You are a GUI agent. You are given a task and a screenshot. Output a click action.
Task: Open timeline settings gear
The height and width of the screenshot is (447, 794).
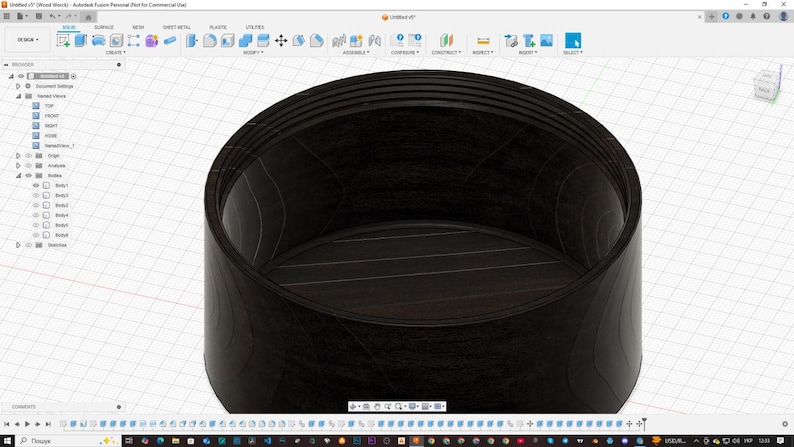tap(785, 424)
